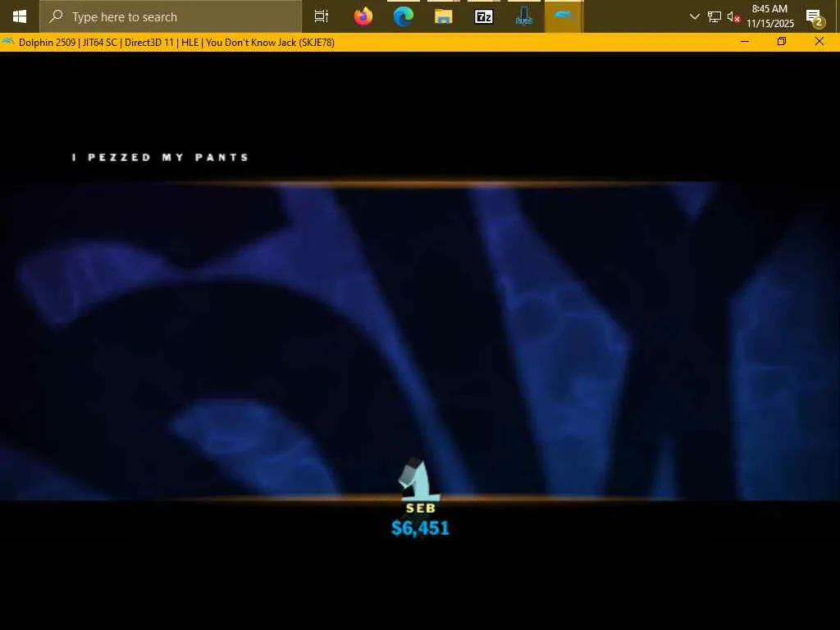Open the notification center with 2 notifications

pos(816,18)
